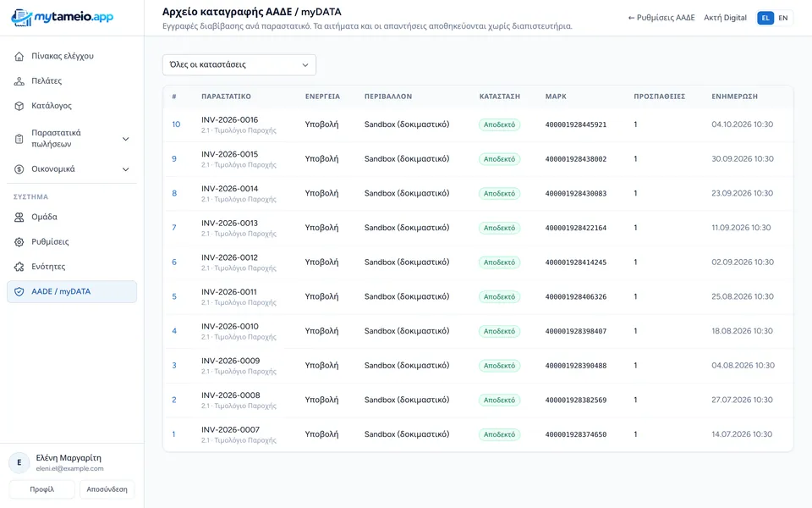Open log entry number 6

(174, 262)
